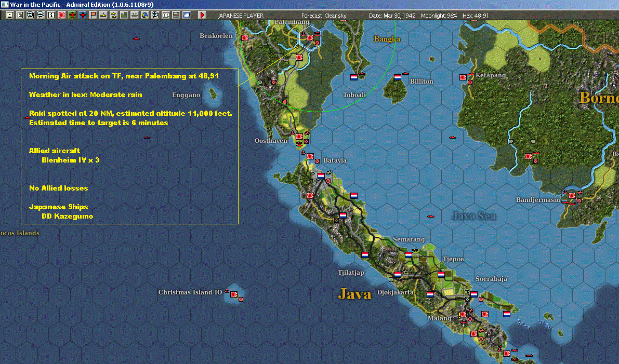The image size is (619, 364).
Task: Click the JAPANESE PLAYER label
Action: [241, 16]
